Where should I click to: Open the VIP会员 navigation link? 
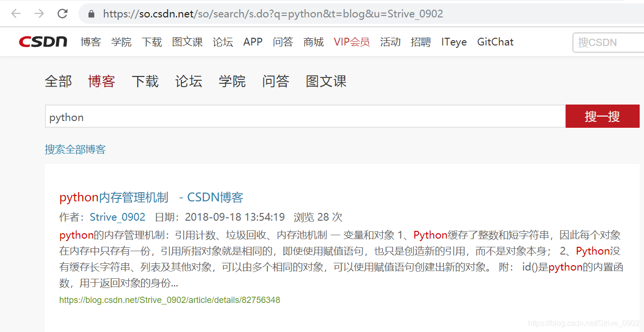(352, 42)
